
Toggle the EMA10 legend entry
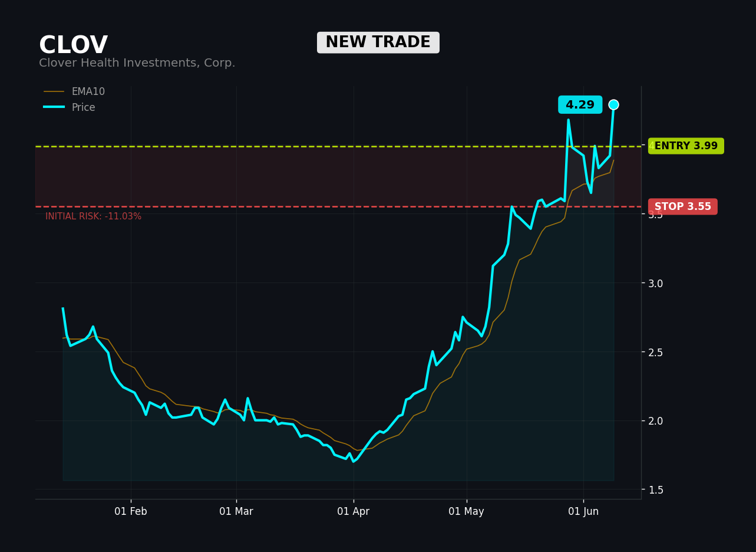(74, 92)
